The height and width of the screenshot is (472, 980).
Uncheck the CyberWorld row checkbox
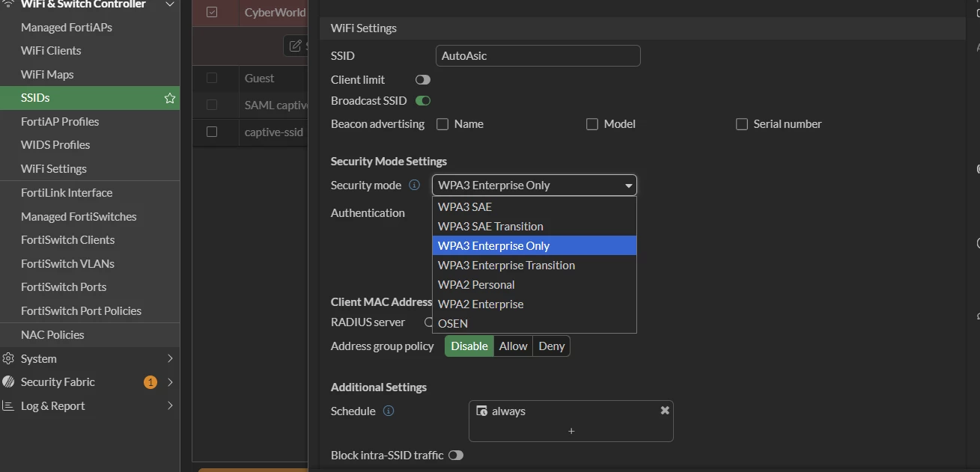click(212, 12)
